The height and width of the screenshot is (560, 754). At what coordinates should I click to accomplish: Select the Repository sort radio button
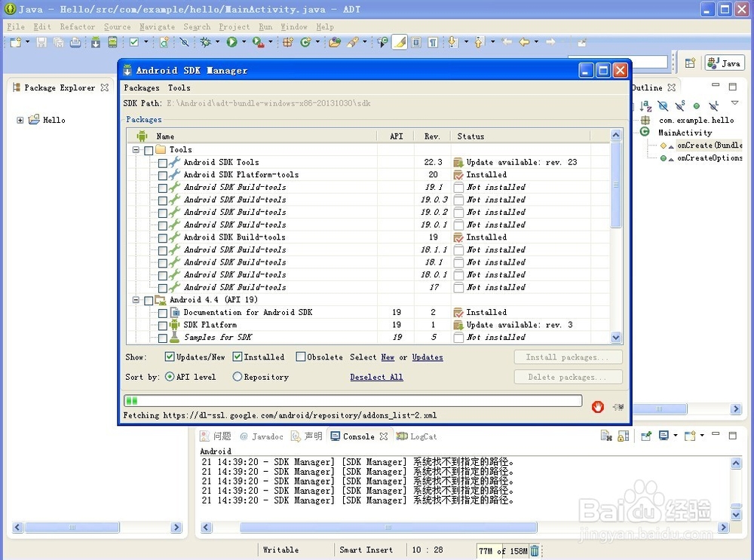pyautogui.click(x=237, y=377)
